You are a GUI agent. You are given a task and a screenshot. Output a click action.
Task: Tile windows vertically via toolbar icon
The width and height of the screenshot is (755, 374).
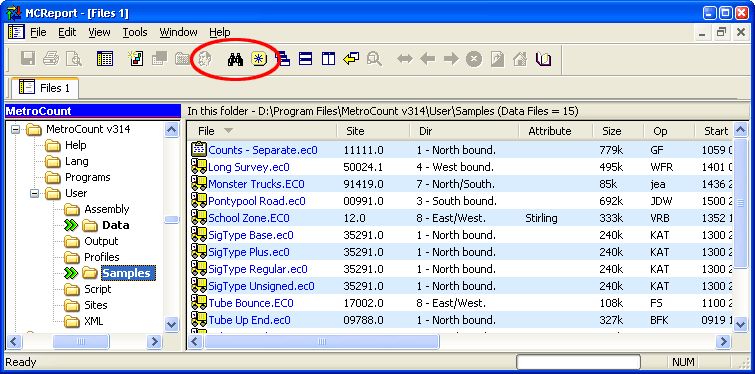(328, 59)
